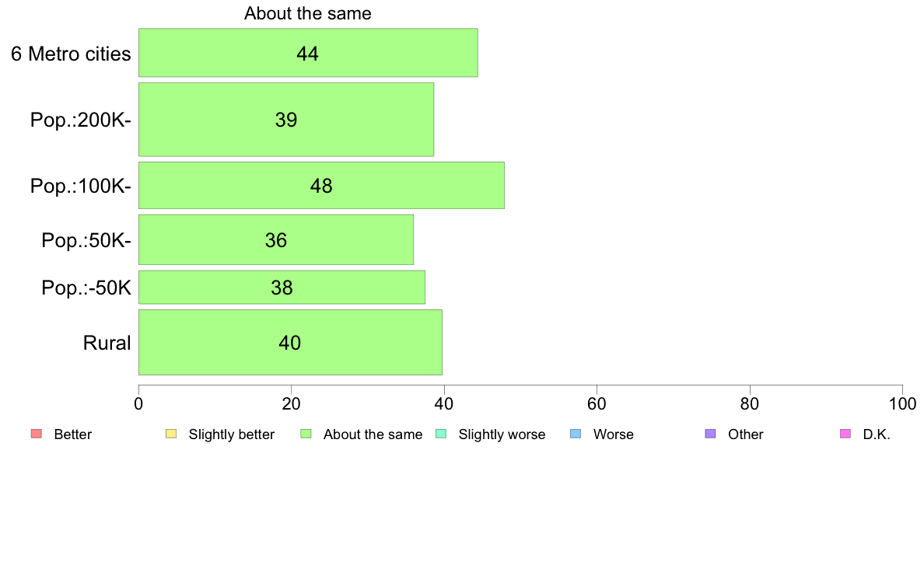Click the pink D.K. legend swatch
The image size is (924, 572).
pyautogui.click(x=845, y=434)
